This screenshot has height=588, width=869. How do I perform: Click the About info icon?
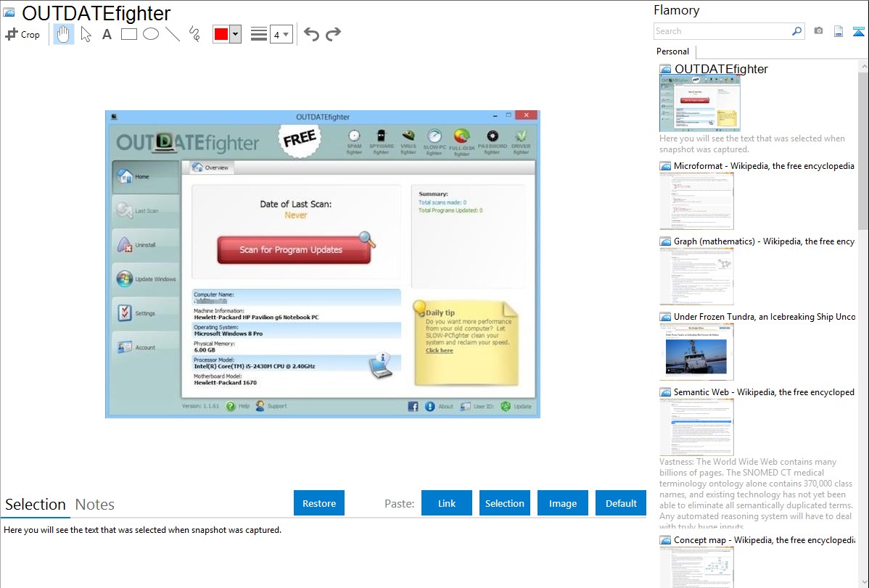pyautogui.click(x=429, y=407)
